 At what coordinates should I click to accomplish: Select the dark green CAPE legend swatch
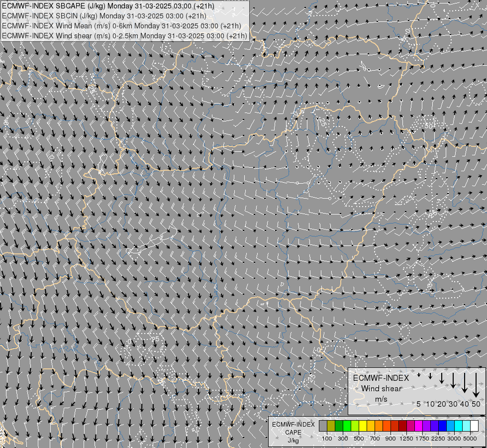339,426
